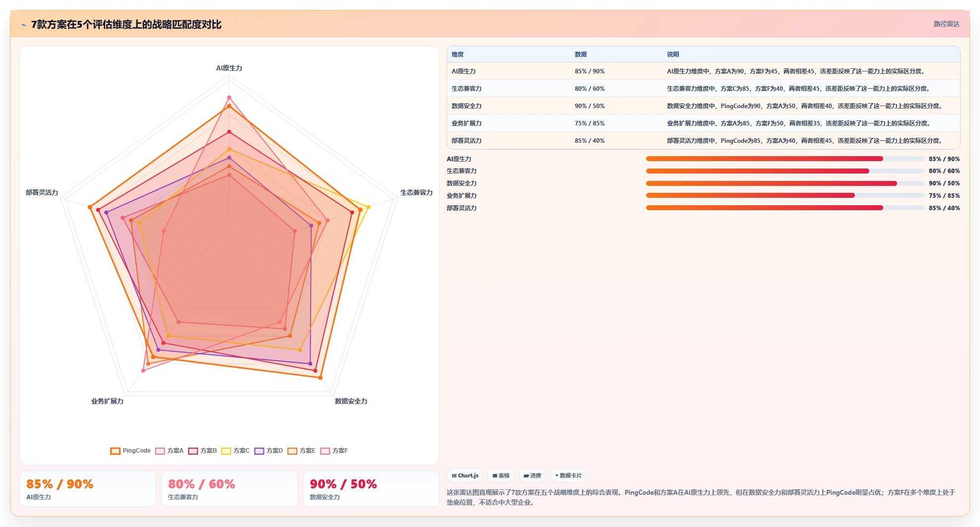Open the 80% / 60% 生态兼容力 card
The width and height of the screenshot is (980, 527).
(230, 489)
